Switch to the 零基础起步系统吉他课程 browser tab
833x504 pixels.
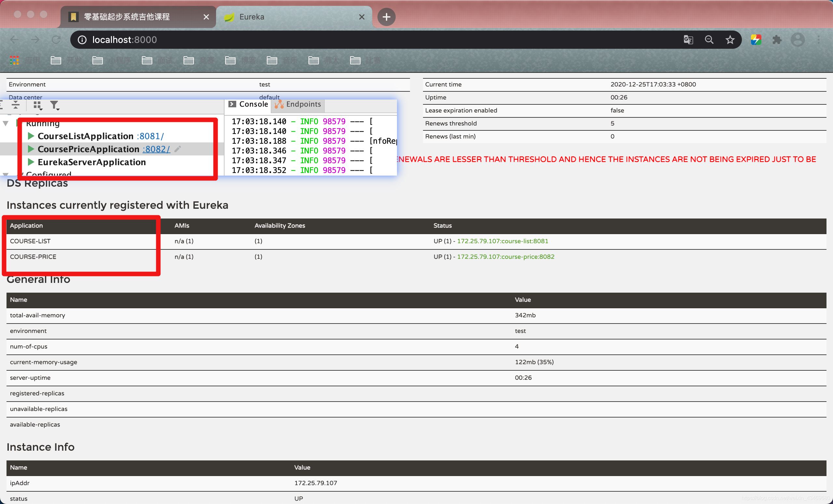click(127, 17)
